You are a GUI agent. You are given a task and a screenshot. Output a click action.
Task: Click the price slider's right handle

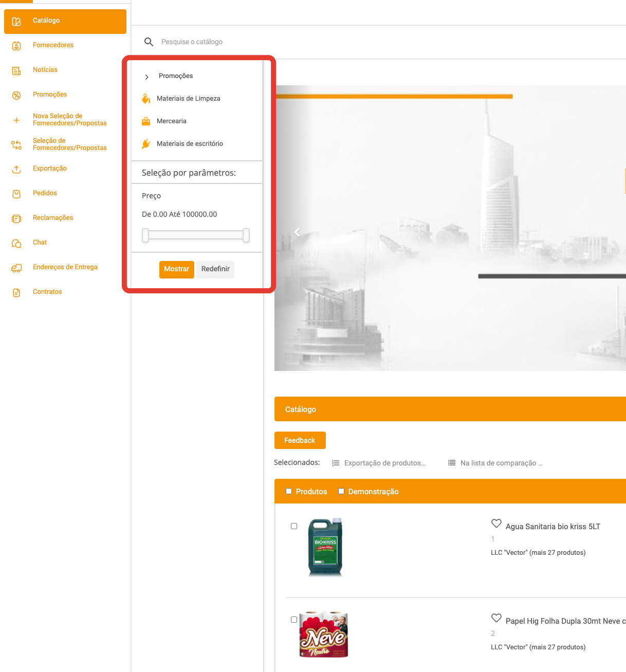246,235
